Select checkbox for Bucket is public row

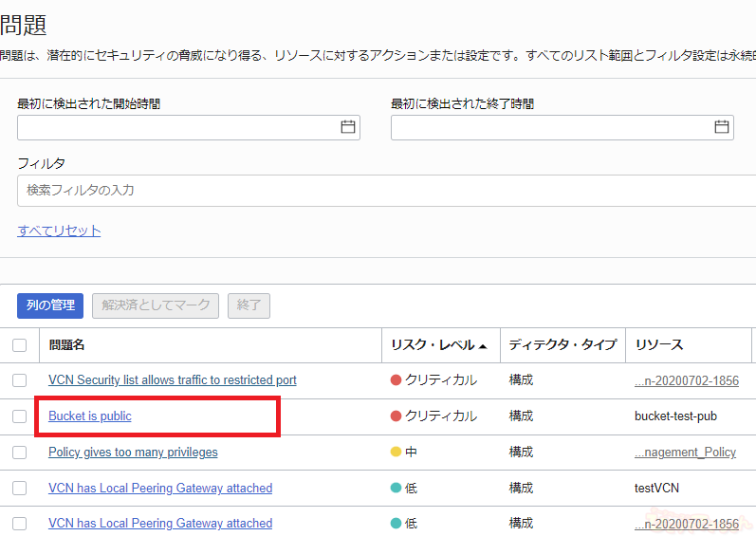[20, 416]
